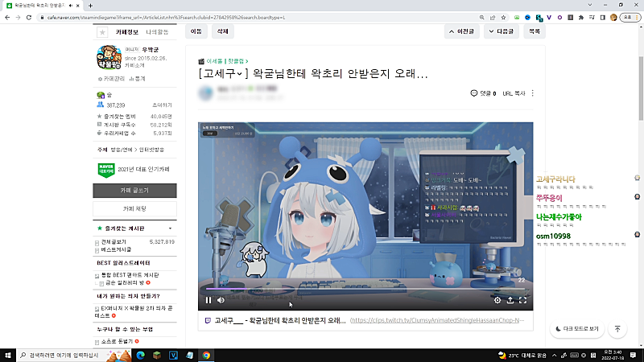Viewport: 644px width, 362px height.
Task: Pause the video with the pause button
Action: (x=208, y=300)
